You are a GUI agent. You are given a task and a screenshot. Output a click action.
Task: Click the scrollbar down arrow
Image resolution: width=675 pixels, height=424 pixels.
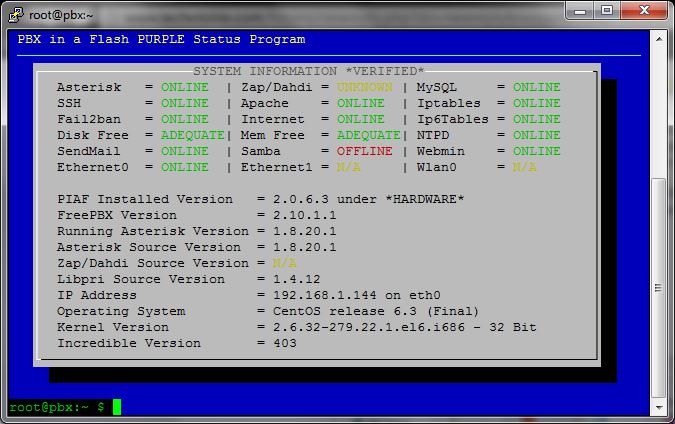coord(659,407)
